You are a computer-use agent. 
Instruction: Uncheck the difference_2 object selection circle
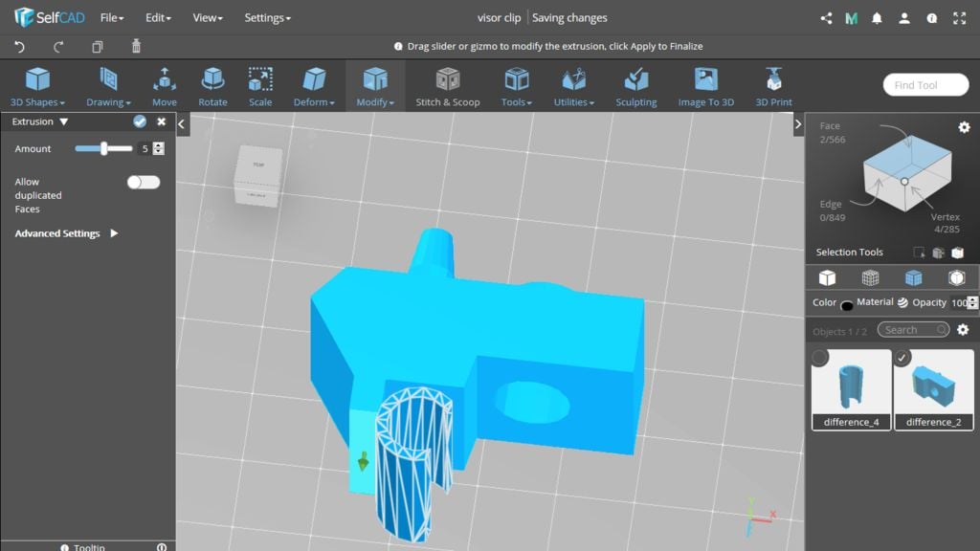tap(902, 358)
